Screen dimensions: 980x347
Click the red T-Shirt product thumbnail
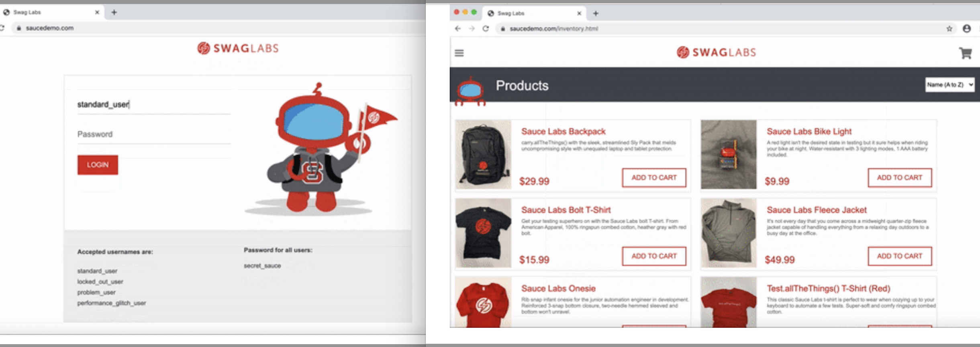click(729, 302)
